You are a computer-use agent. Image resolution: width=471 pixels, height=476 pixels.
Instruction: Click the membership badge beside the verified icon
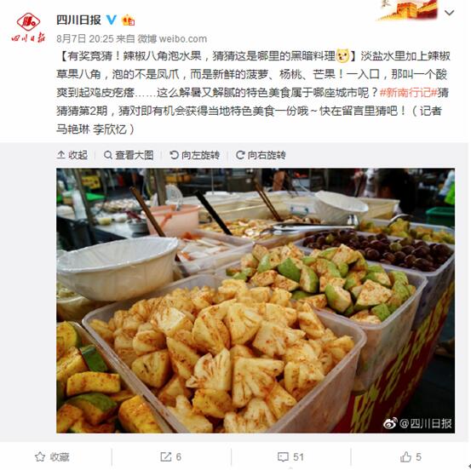(128, 20)
